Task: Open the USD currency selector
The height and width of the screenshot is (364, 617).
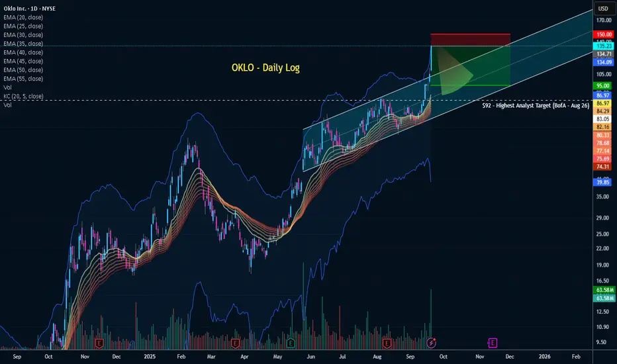Action: pos(603,8)
